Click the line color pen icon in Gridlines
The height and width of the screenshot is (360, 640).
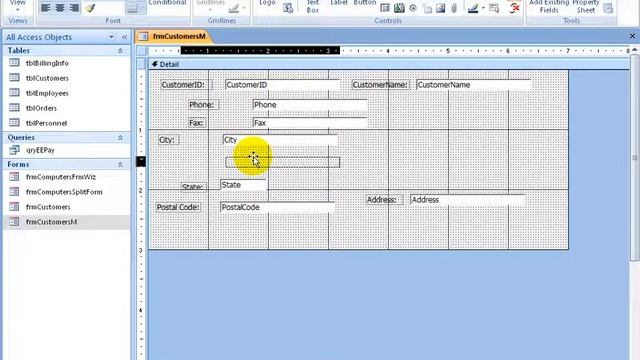click(233, 8)
